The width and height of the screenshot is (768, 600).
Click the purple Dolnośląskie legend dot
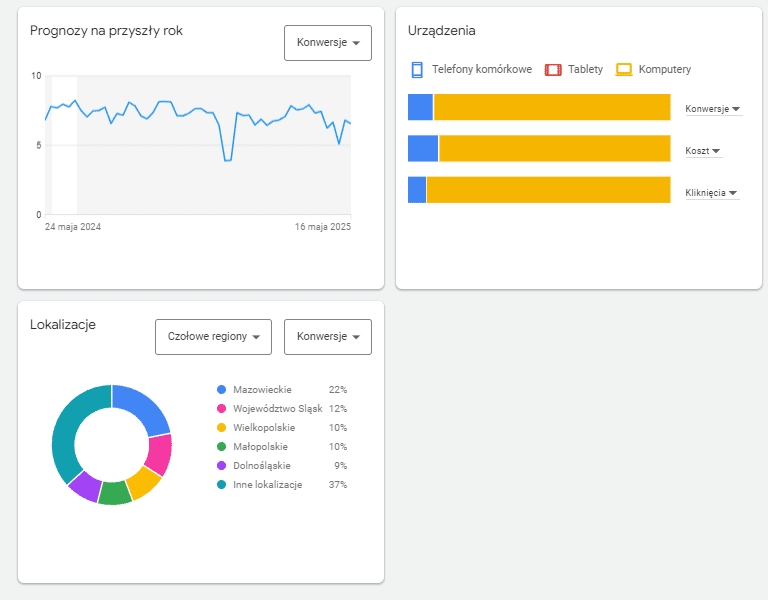coord(221,466)
